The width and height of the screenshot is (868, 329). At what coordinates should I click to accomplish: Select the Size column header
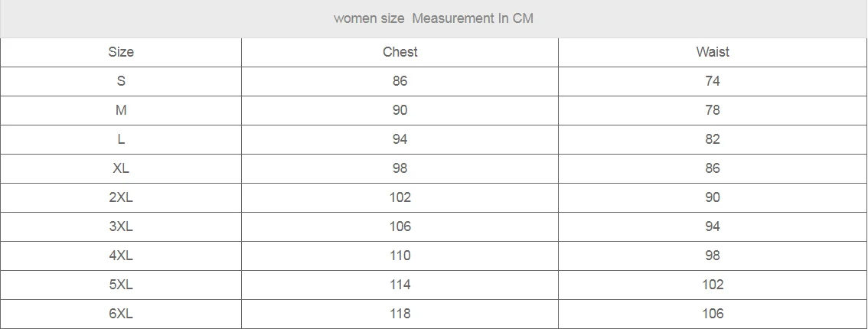click(x=121, y=52)
